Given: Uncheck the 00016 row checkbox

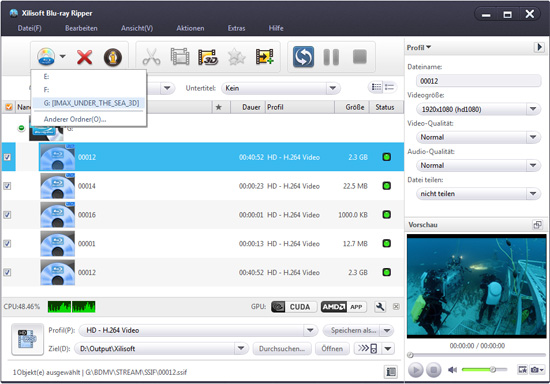Looking at the screenshot, I should pyautogui.click(x=7, y=215).
